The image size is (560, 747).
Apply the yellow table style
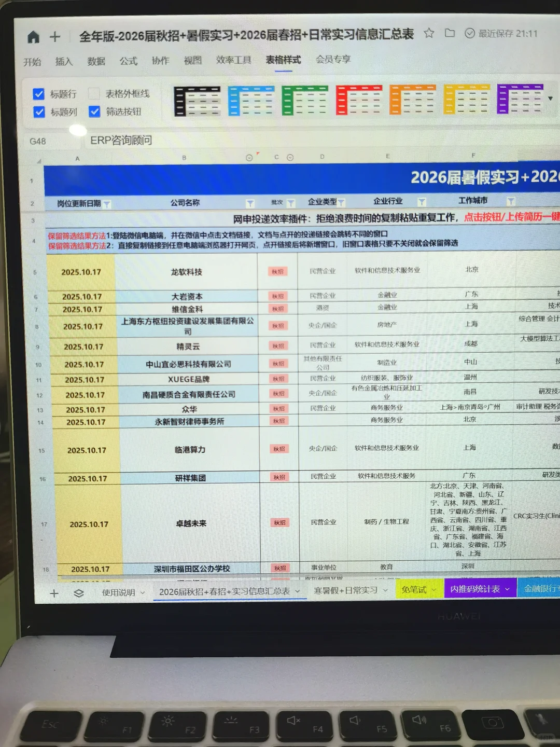point(467,99)
